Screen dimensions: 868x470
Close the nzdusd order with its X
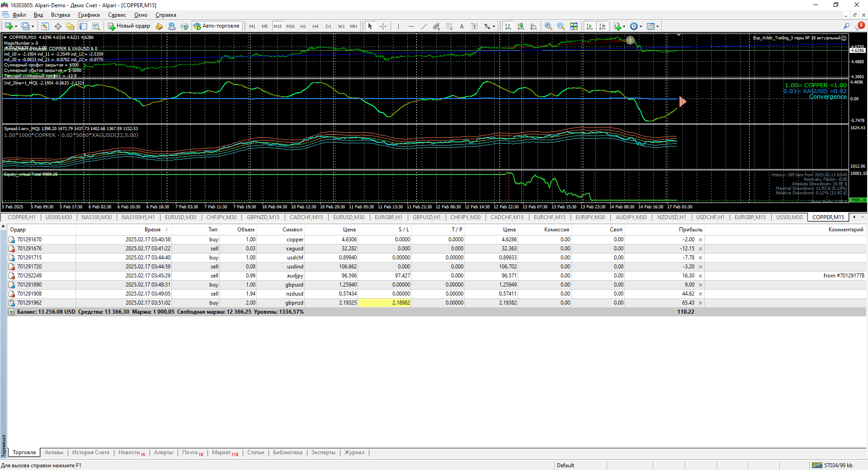pos(700,294)
